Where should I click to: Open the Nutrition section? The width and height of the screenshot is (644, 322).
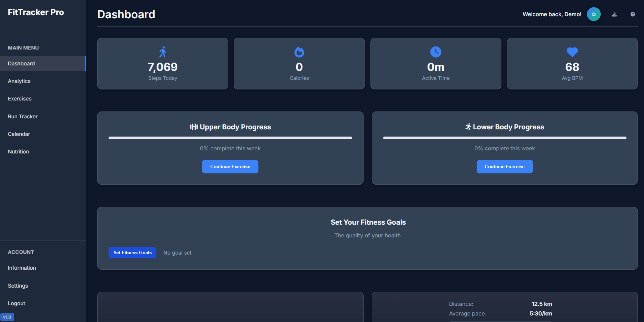(18, 151)
